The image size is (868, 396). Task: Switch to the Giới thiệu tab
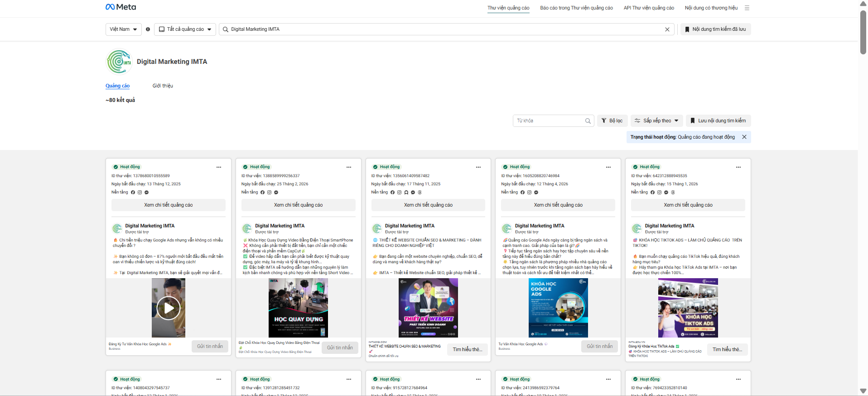pyautogui.click(x=163, y=86)
